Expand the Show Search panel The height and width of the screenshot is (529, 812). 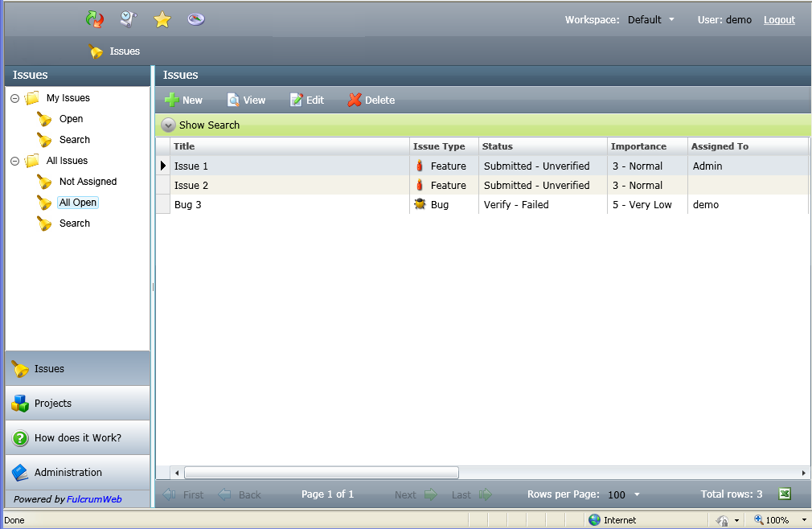pos(201,125)
